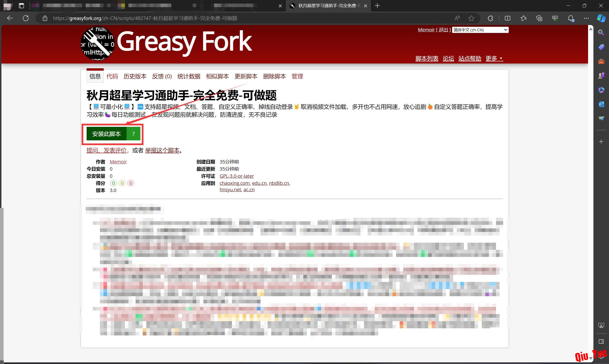Open ac.cn applies-to link

tap(249, 190)
